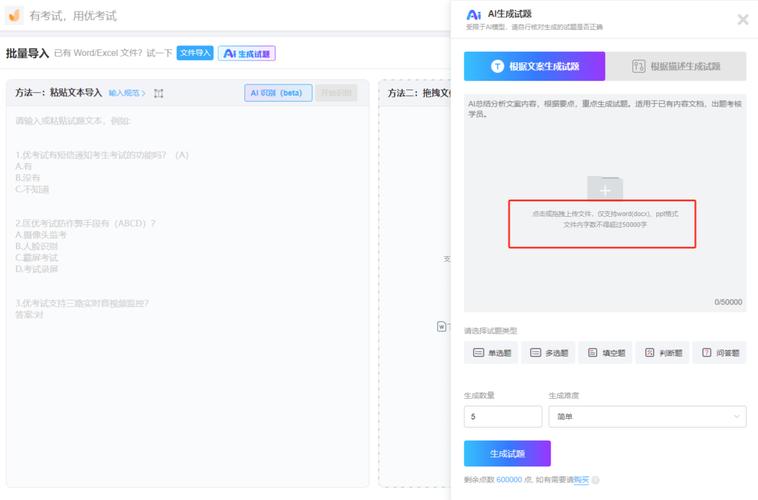Click the 方法一：粘贴文本导入 title
The height and width of the screenshot is (500, 758).
58,92
